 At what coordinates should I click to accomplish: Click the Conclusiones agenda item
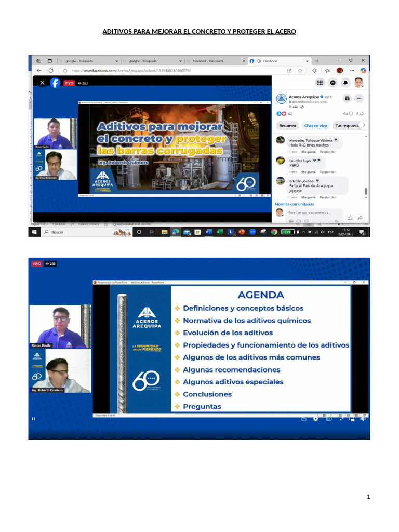(x=207, y=394)
